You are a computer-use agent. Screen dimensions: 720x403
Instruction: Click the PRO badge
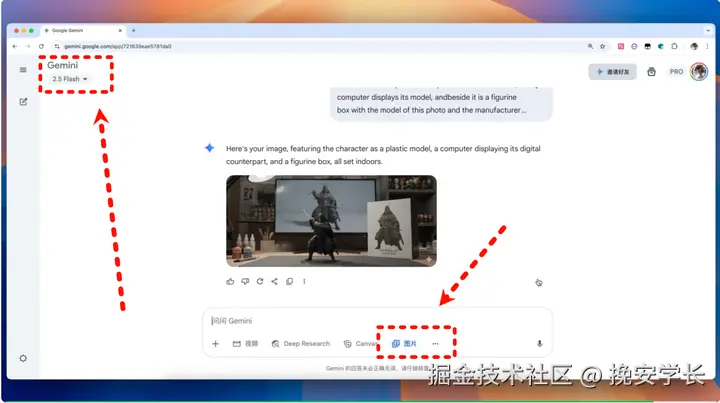[x=676, y=72]
